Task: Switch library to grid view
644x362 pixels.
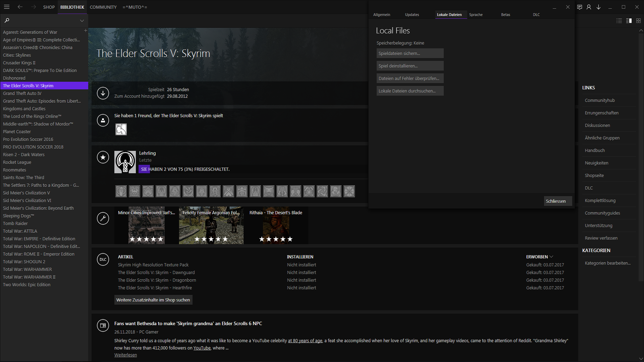Action: pyautogui.click(x=638, y=20)
